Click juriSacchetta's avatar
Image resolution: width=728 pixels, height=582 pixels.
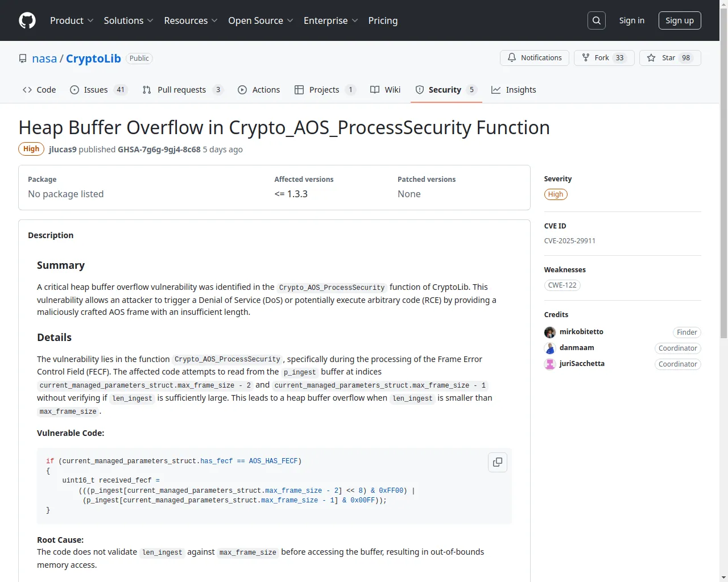[x=550, y=364]
